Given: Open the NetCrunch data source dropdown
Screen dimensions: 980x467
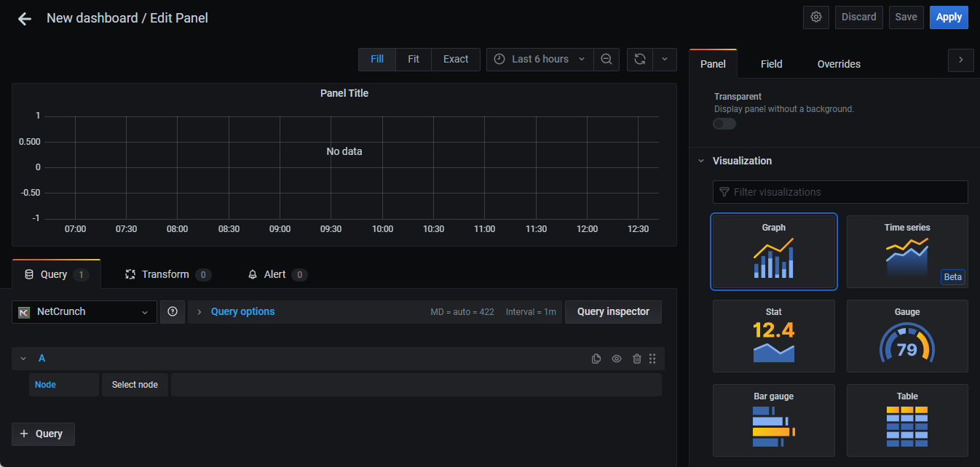Looking at the screenshot, I should [x=84, y=311].
